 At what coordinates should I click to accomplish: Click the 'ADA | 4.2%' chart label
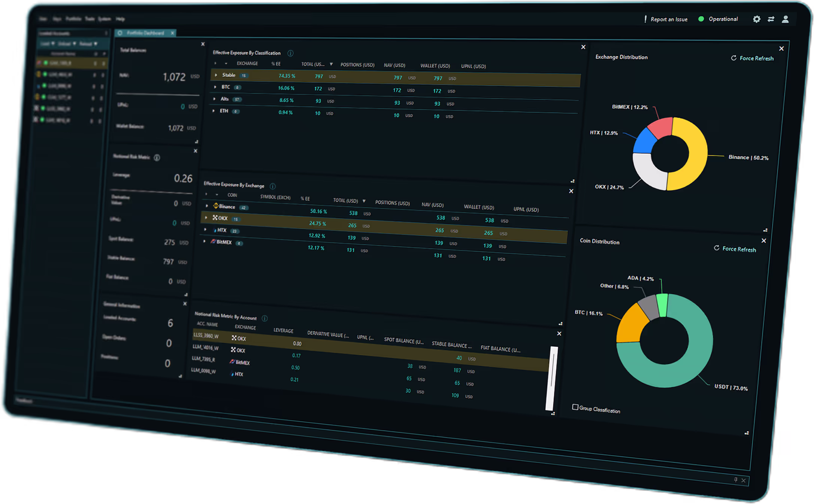[x=640, y=278]
